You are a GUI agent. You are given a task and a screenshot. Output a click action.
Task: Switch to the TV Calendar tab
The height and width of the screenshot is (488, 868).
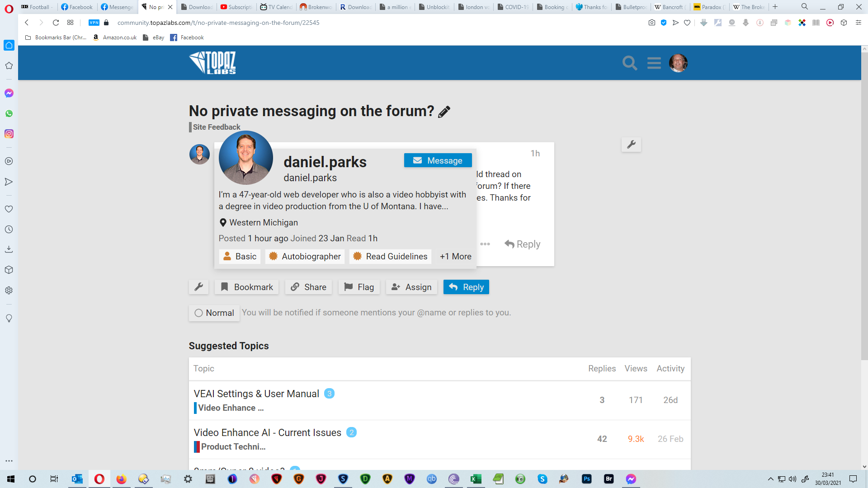tap(276, 7)
